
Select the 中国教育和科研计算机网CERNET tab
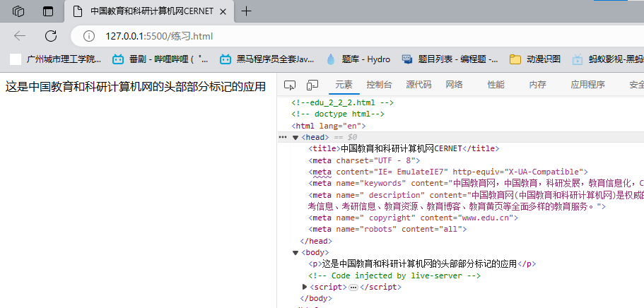[x=149, y=11]
